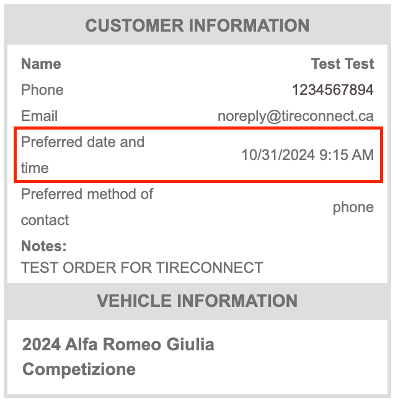
Task: Select the customer name Test Test
Action: [342, 64]
